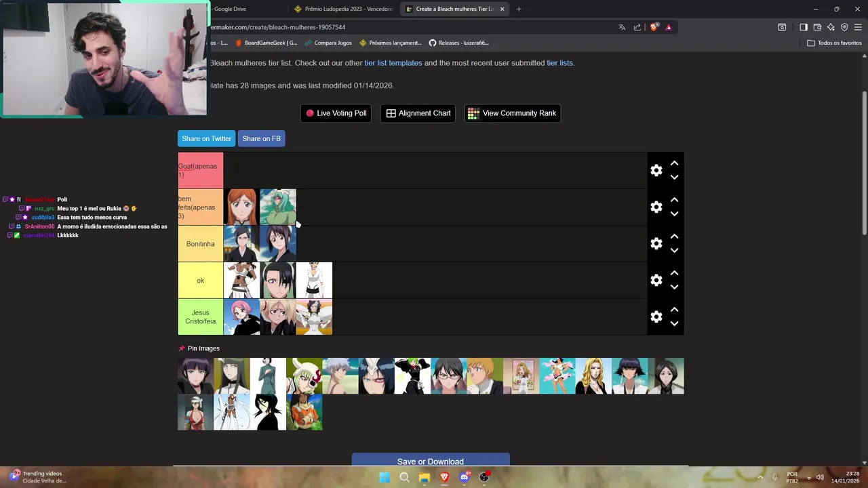Move Bonitinha tier row up

pos(674,237)
